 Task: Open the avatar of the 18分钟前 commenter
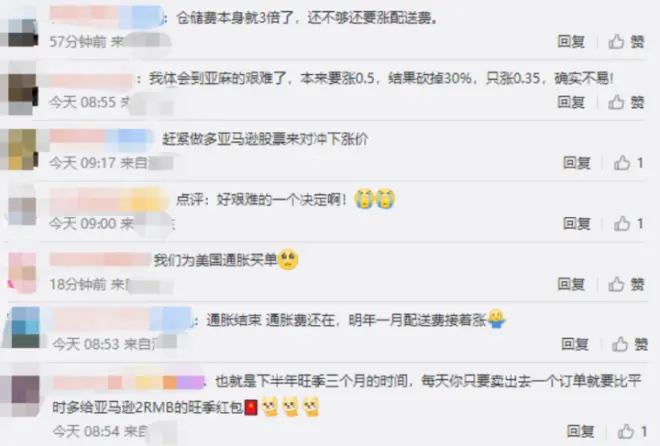click(x=23, y=273)
